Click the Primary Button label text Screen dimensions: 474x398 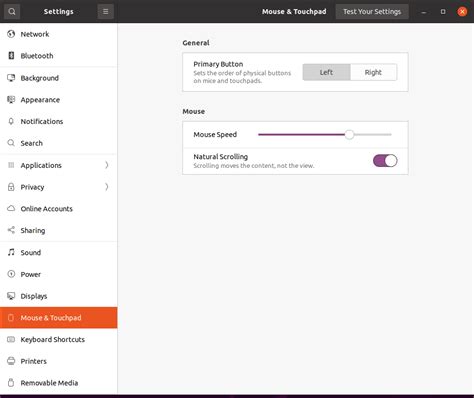[218, 64]
